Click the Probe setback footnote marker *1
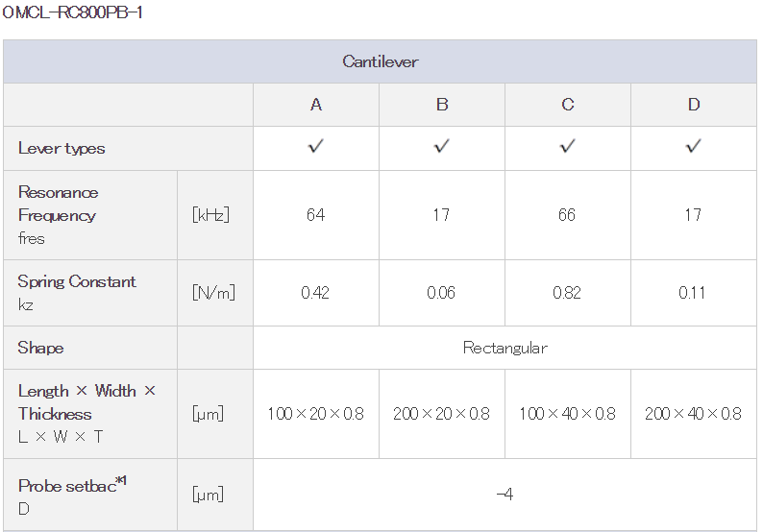Viewport: 763px width, 532px height. (x=121, y=480)
